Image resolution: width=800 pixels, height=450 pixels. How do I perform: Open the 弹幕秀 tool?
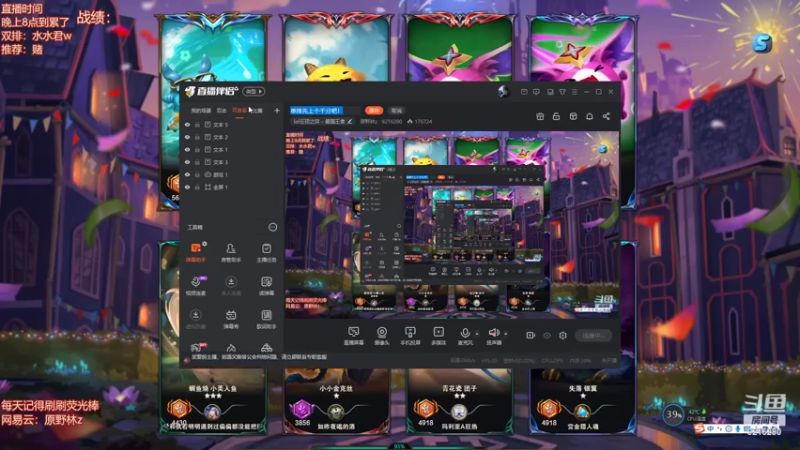click(231, 319)
